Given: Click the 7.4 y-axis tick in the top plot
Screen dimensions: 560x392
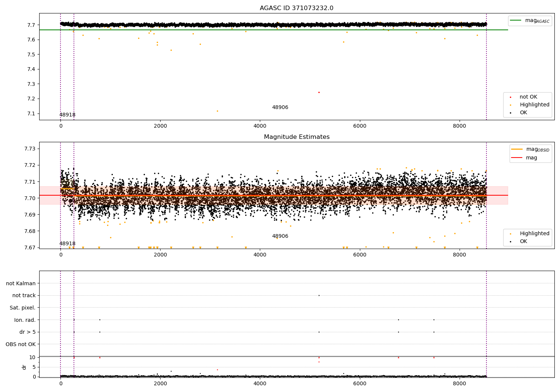Looking at the screenshot, I should tap(31, 69).
